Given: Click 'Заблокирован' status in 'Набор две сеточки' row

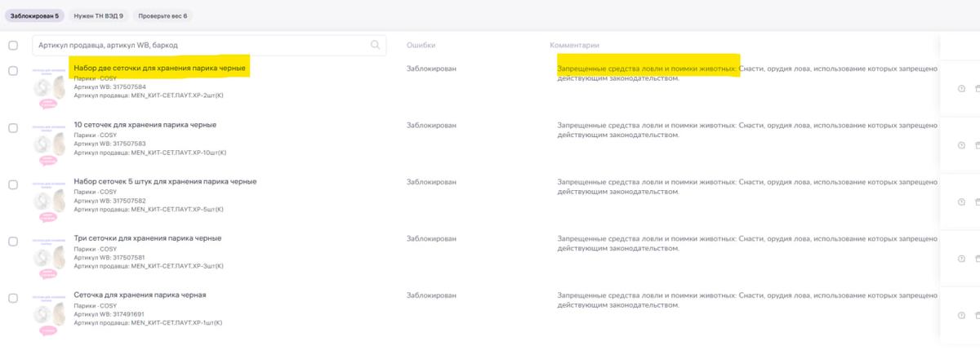Looking at the screenshot, I should tap(431, 69).
